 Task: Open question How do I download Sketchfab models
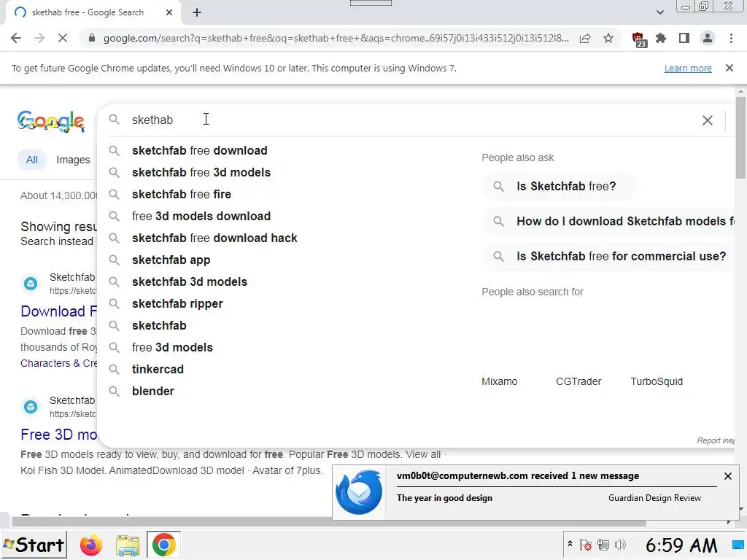pyautogui.click(x=609, y=222)
